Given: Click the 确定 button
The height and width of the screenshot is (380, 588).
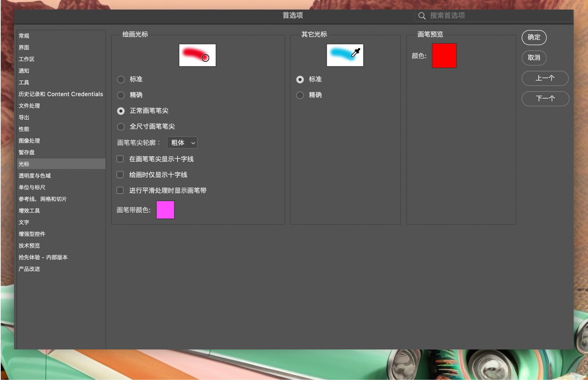Looking at the screenshot, I should point(534,38).
